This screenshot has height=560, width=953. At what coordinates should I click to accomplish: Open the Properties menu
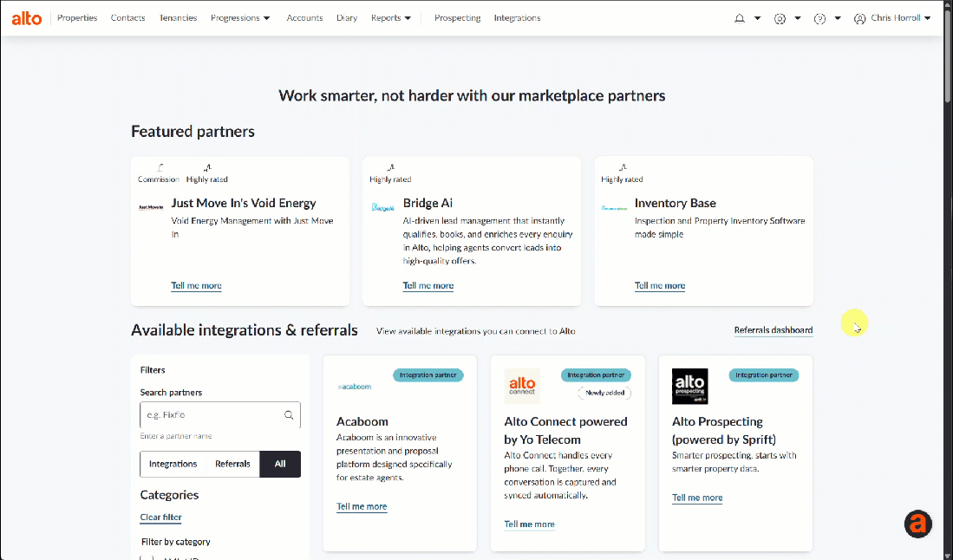(77, 18)
